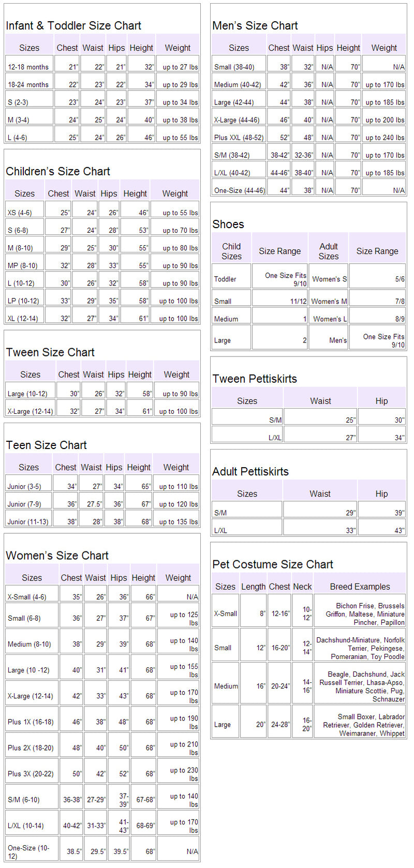
Task: Click the Tween Pettiskirts heading
Action: coord(255,379)
